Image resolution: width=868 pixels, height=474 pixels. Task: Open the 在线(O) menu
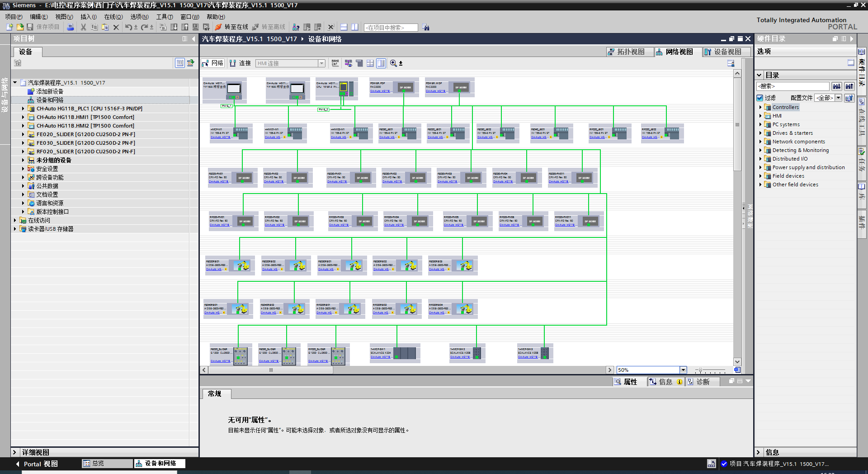pyautogui.click(x=113, y=17)
